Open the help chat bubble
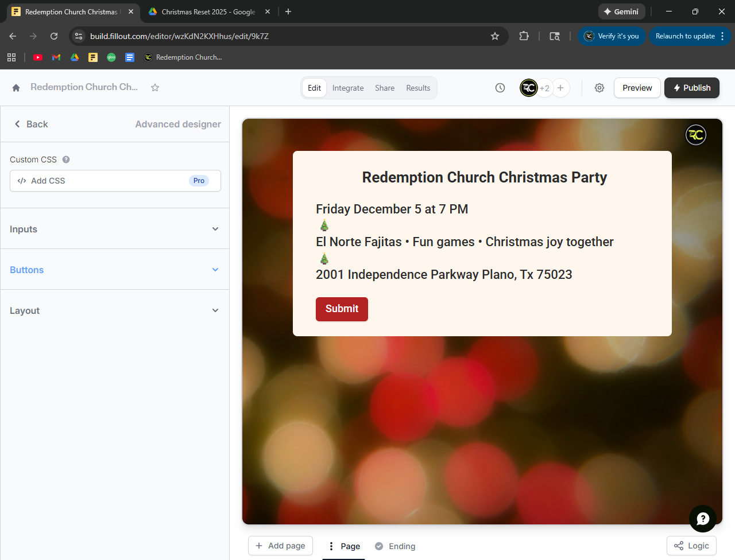 [x=702, y=519]
